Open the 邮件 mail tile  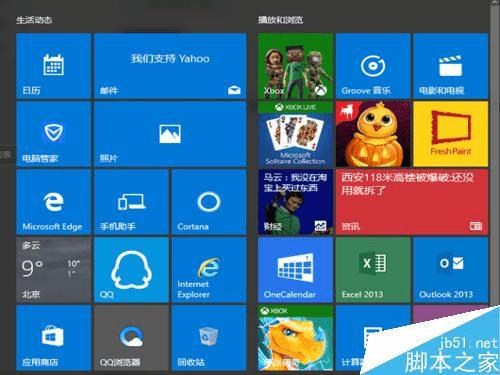170,66
